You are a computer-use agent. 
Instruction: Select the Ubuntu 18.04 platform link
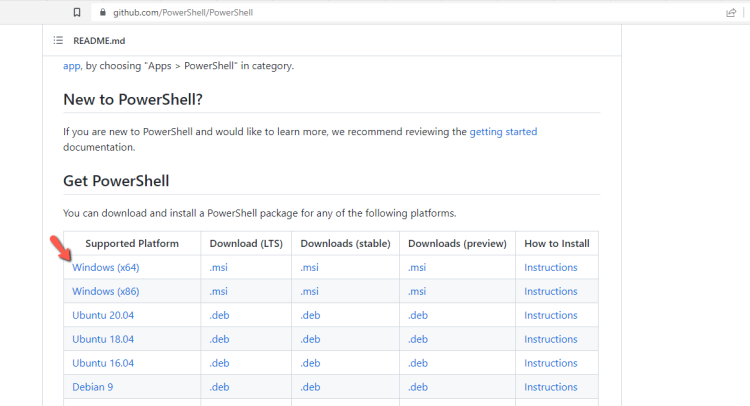(x=102, y=339)
